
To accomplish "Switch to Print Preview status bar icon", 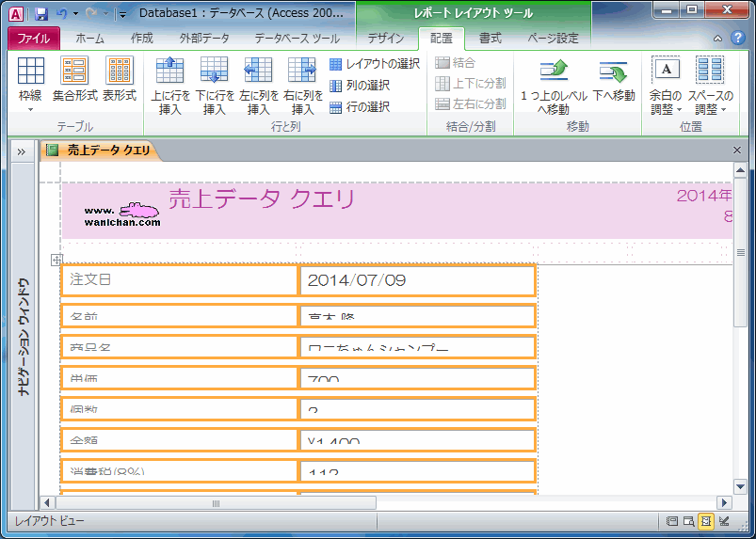I will point(688,521).
